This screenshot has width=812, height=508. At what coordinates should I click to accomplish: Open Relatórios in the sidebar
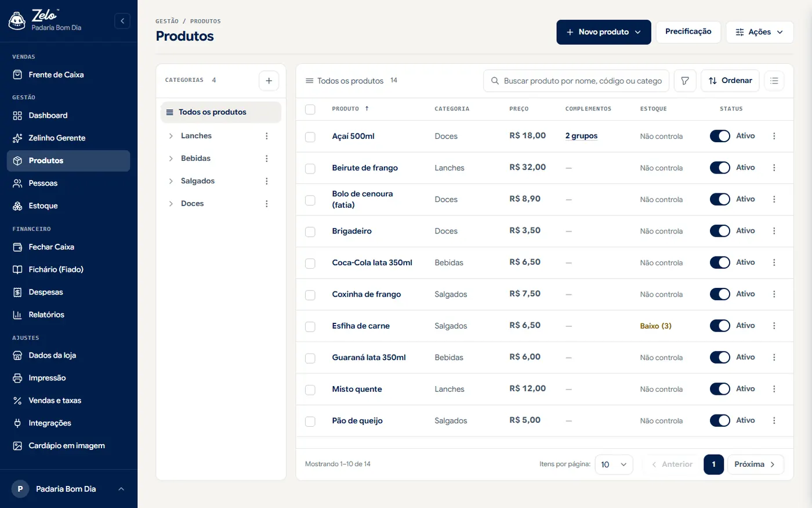pos(68,315)
